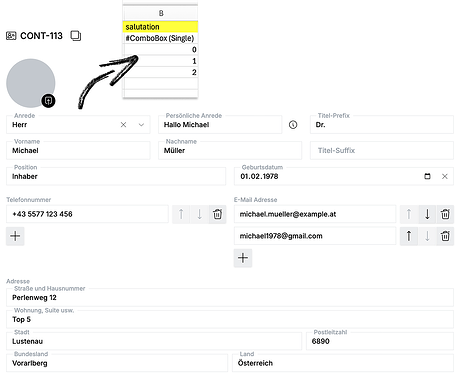This screenshot has height=375, width=460.
Task: Move michael1978@gmail.com up
Action: point(409,236)
